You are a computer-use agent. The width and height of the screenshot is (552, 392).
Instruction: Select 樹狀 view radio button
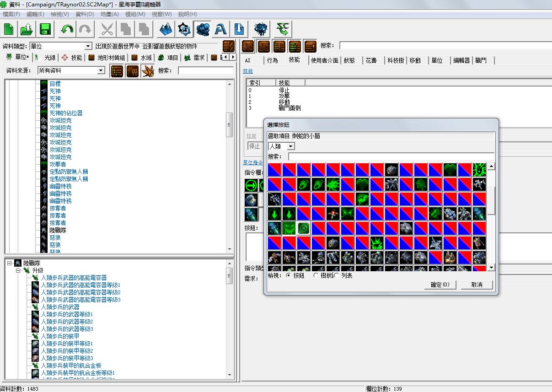point(316,276)
